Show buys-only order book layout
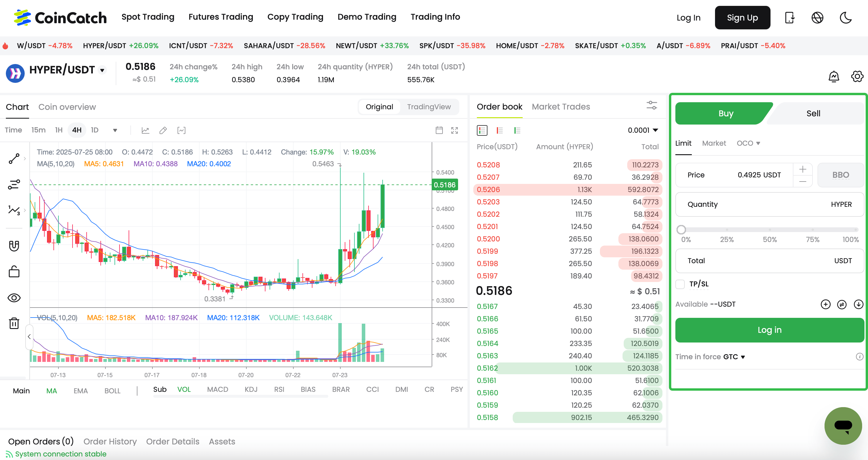 pos(518,130)
